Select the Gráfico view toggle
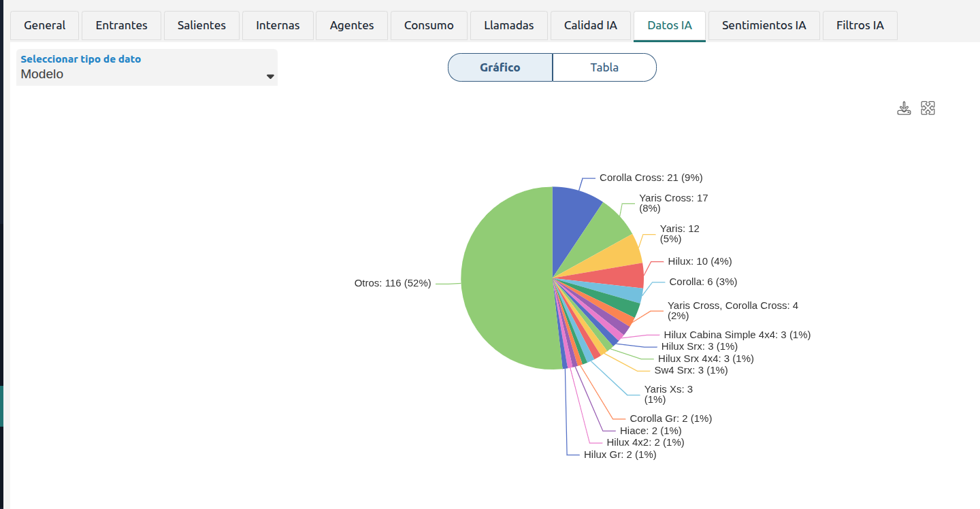980x509 pixels. (500, 67)
